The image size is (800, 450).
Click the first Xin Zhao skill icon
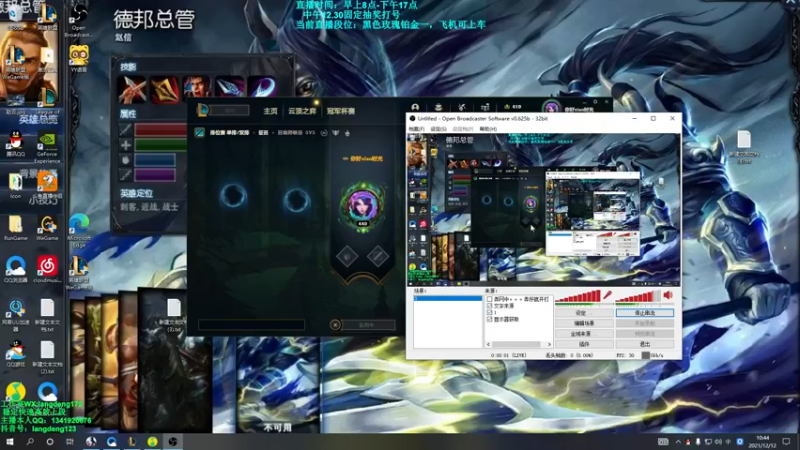click(x=132, y=89)
